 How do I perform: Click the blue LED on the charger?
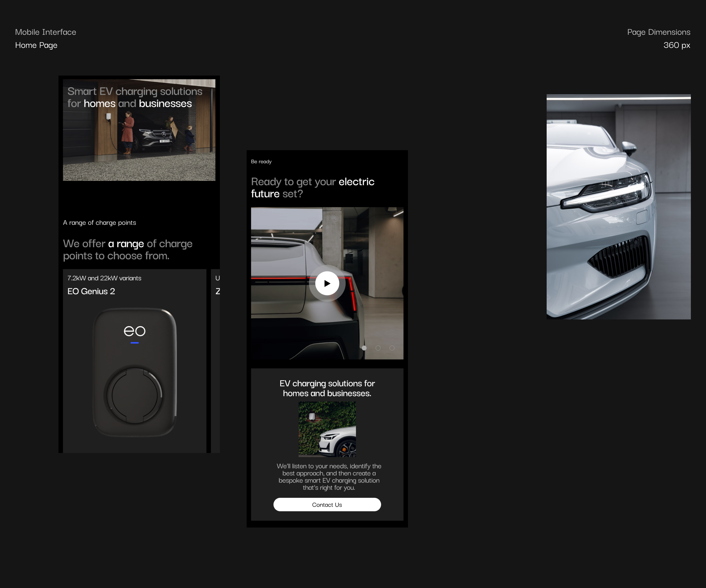pyautogui.click(x=134, y=343)
